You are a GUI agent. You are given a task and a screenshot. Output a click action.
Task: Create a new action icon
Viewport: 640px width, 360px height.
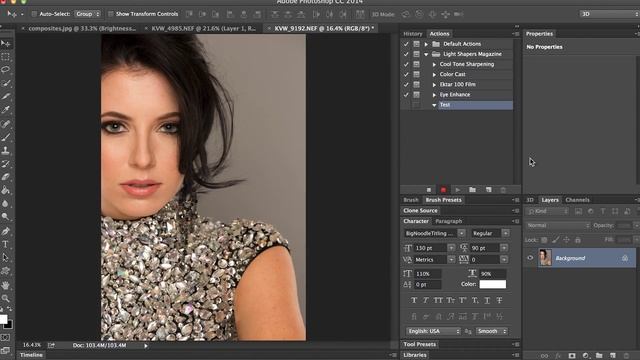(x=489, y=190)
